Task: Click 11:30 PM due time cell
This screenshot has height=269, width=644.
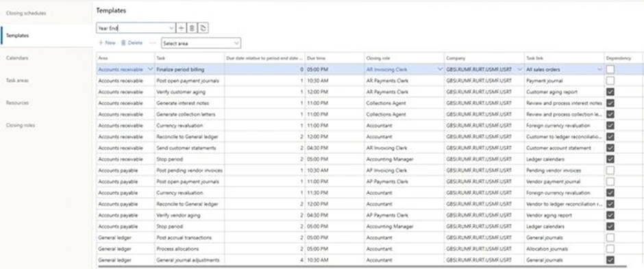Action: [334, 193]
